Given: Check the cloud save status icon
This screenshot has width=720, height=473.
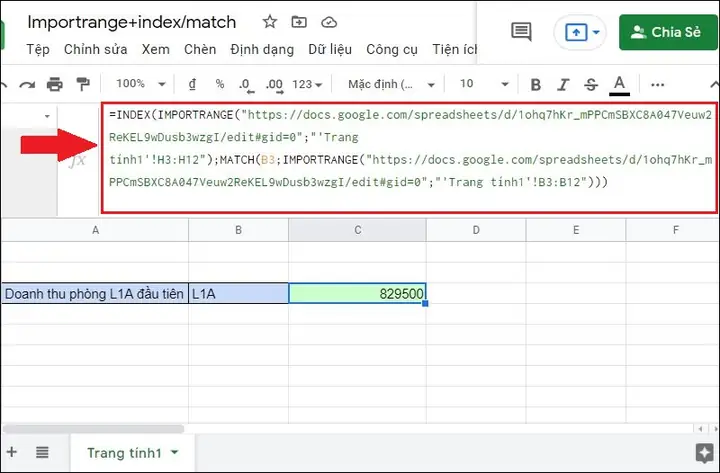Looking at the screenshot, I should [x=329, y=22].
